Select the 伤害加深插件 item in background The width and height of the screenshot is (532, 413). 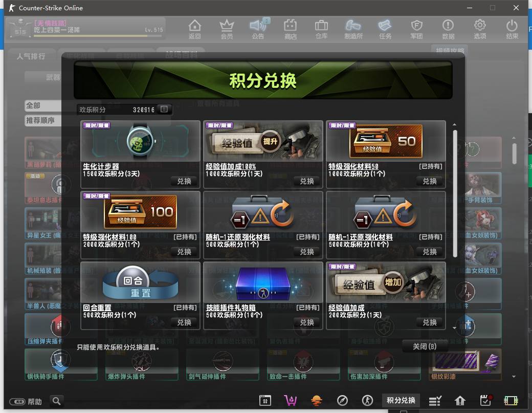pyautogui.click(x=384, y=364)
